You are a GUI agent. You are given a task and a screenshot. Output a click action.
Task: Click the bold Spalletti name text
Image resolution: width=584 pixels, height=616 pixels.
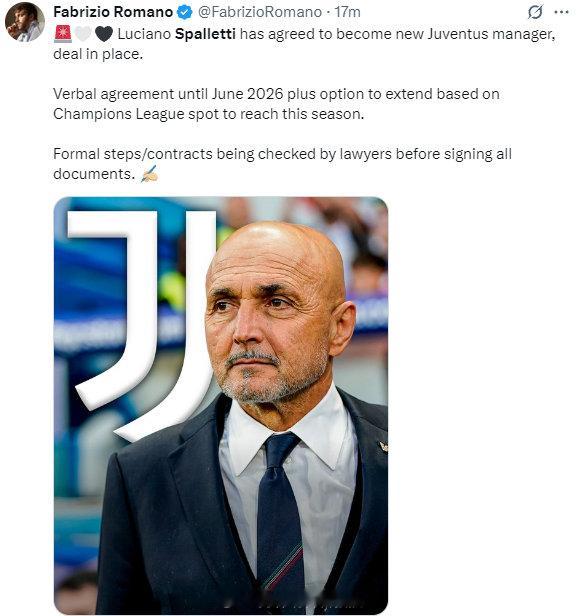205,34
